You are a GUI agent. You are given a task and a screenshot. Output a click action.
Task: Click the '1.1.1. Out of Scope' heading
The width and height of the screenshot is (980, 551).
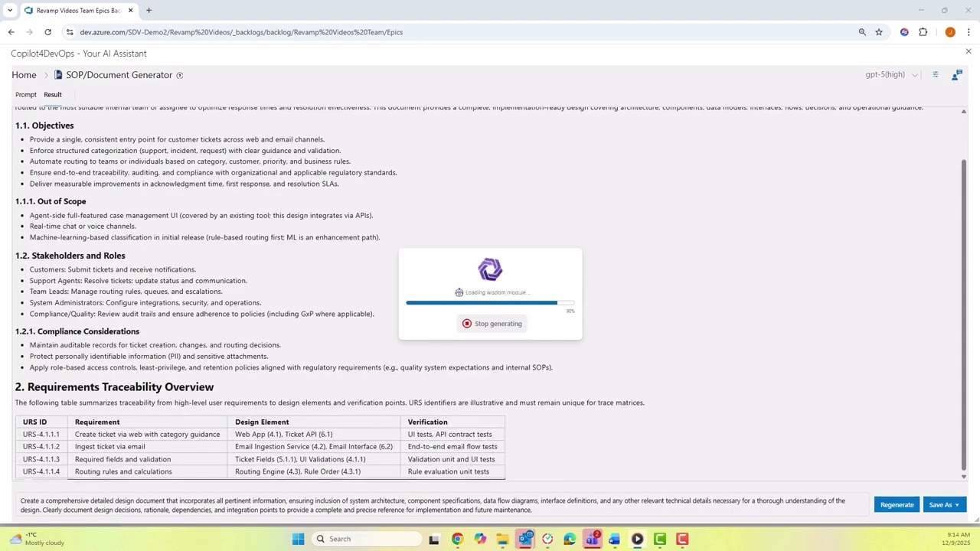coord(51,201)
